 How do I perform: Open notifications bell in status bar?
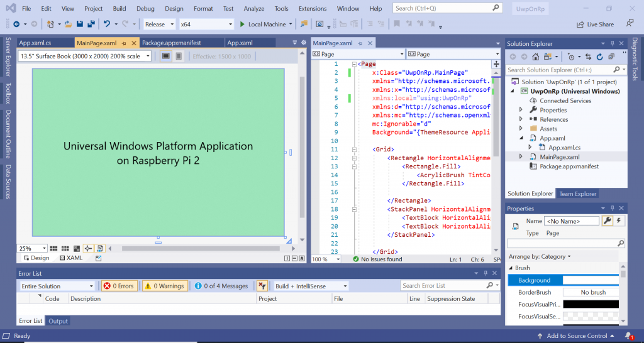coord(628,336)
